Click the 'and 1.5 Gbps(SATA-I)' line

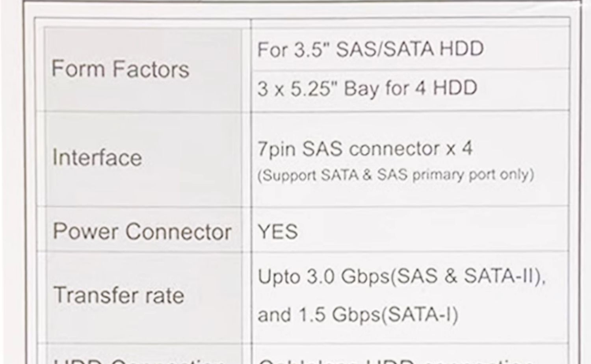tap(358, 314)
